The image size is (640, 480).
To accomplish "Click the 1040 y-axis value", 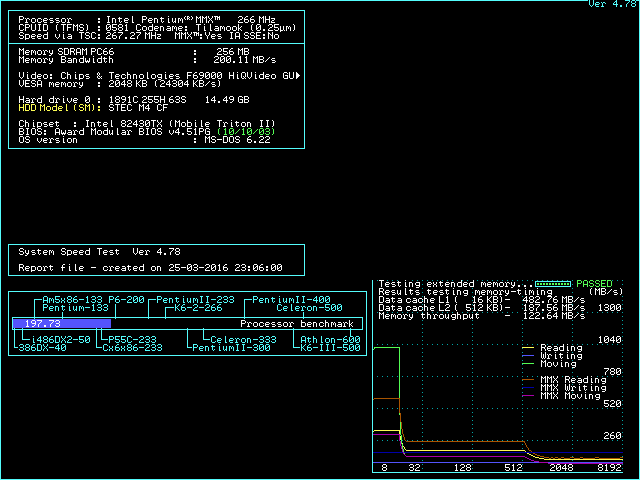I will [609, 340].
